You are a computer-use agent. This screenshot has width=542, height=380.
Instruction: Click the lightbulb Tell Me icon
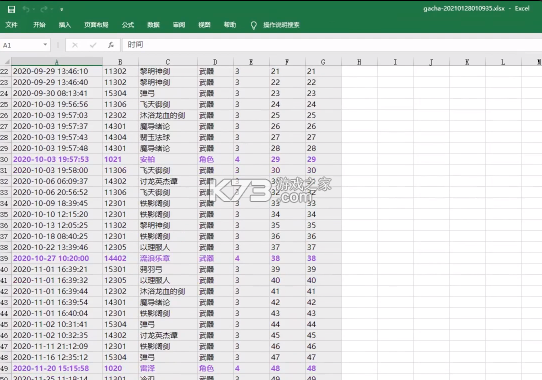coord(254,25)
